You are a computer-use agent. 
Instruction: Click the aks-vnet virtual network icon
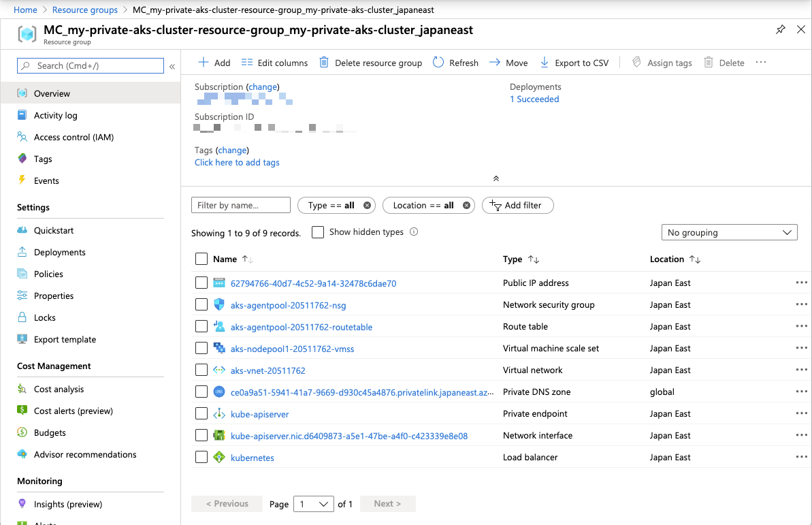point(219,370)
